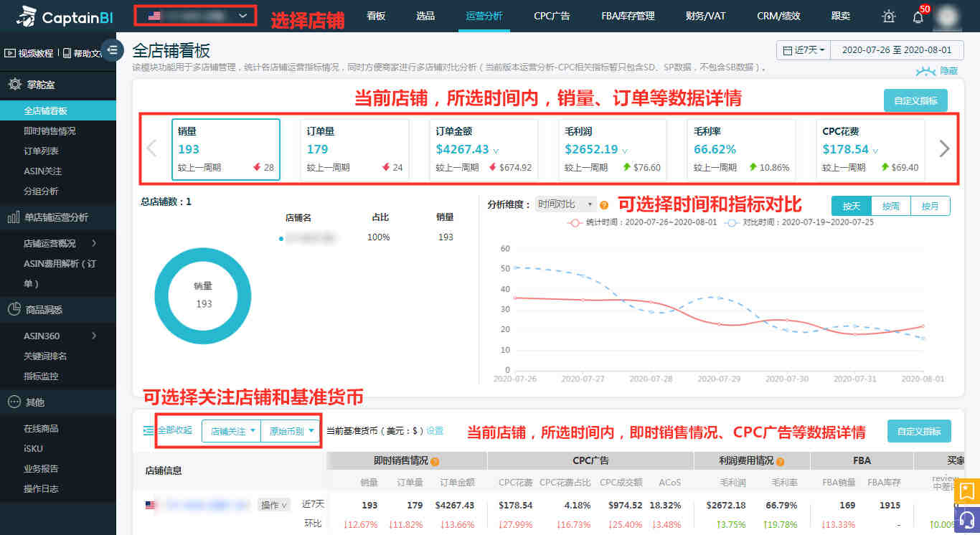This screenshot has height=535, width=980.
Task: Expand 店铺运营概况 submenu arrow
Action: [94, 244]
